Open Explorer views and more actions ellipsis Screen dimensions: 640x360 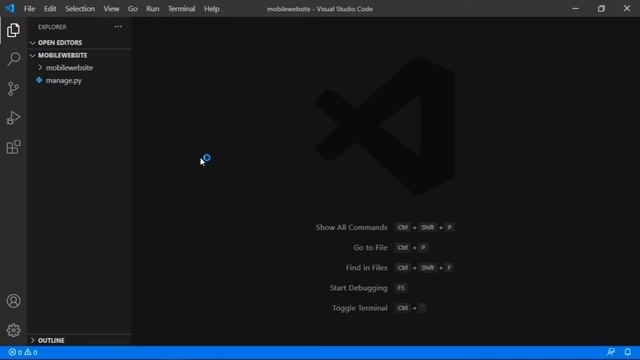click(118, 27)
